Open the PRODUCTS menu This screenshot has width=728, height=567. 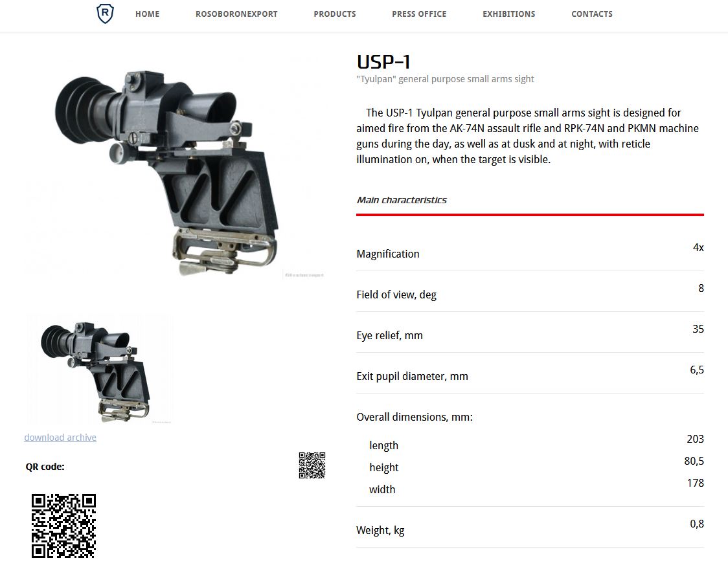coord(335,14)
